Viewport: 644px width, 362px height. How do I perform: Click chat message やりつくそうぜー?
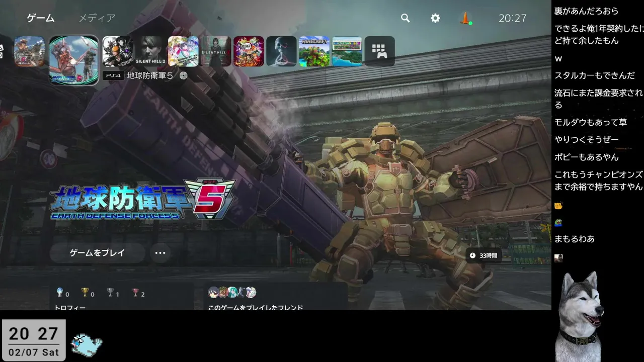pyautogui.click(x=586, y=140)
